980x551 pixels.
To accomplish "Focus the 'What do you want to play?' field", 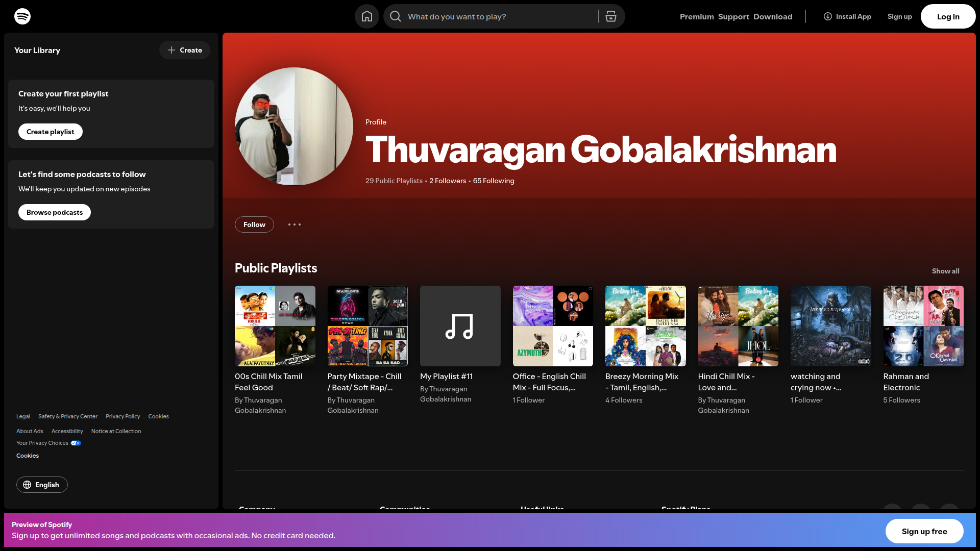I will tap(500, 16).
